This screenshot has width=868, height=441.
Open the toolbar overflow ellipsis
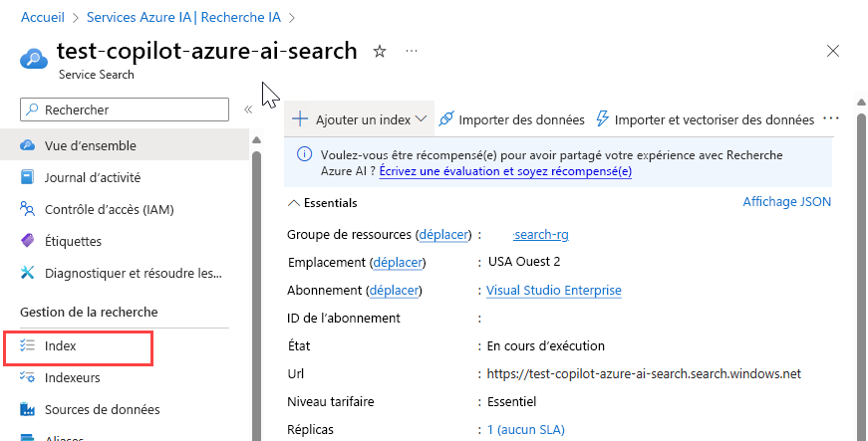coord(831,118)
